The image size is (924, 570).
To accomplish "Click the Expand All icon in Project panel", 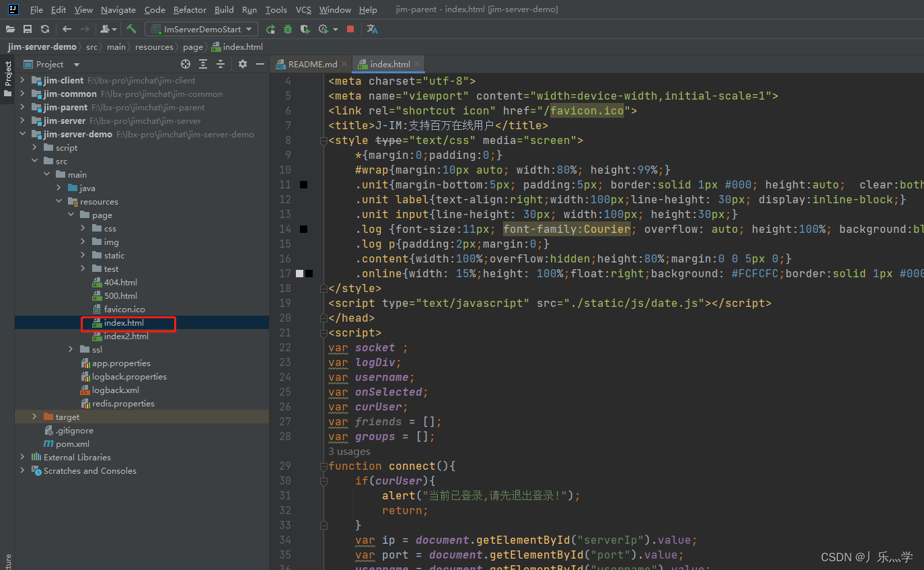I will [203, 64].
